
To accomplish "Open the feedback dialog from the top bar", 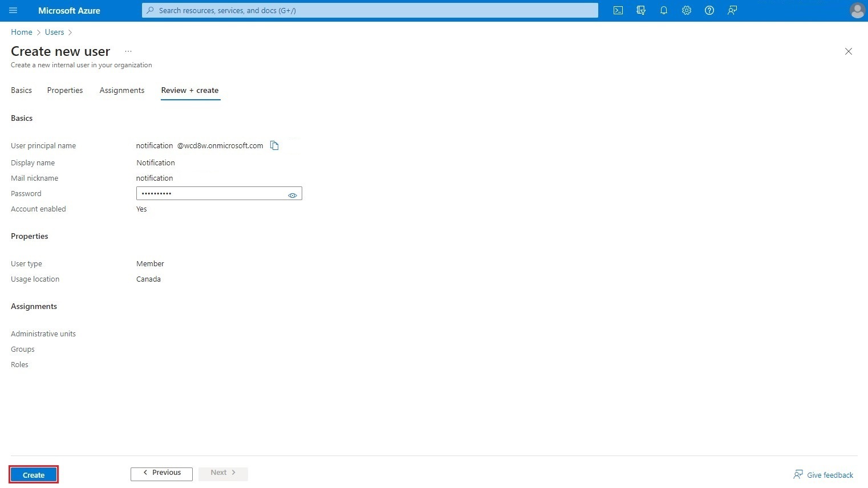I will pyautogui.click(x=732, y=10).
